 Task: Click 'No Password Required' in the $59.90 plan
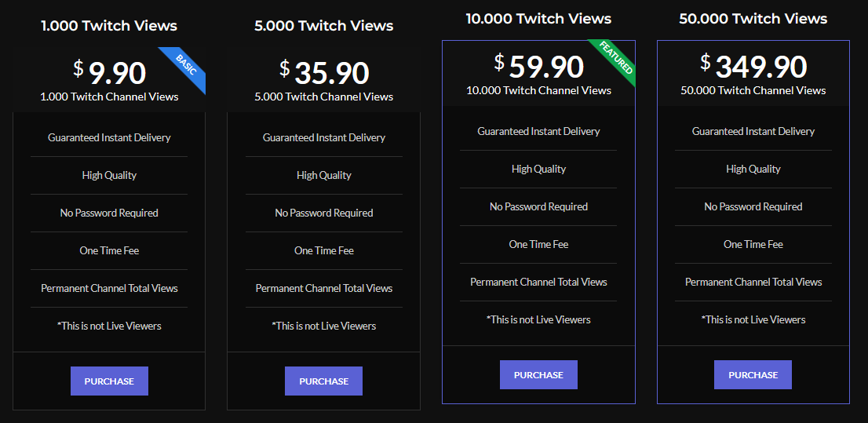(538, 206)
